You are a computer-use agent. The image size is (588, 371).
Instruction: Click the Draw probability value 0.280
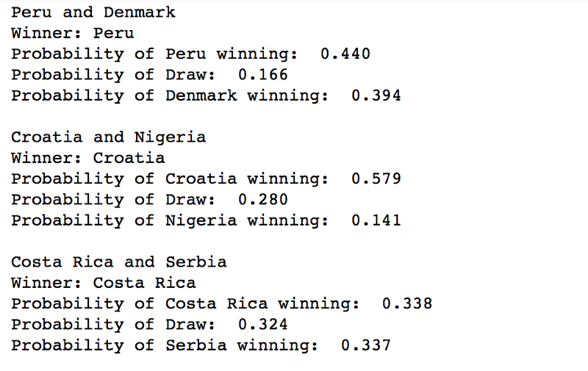(x=263, y=199)
